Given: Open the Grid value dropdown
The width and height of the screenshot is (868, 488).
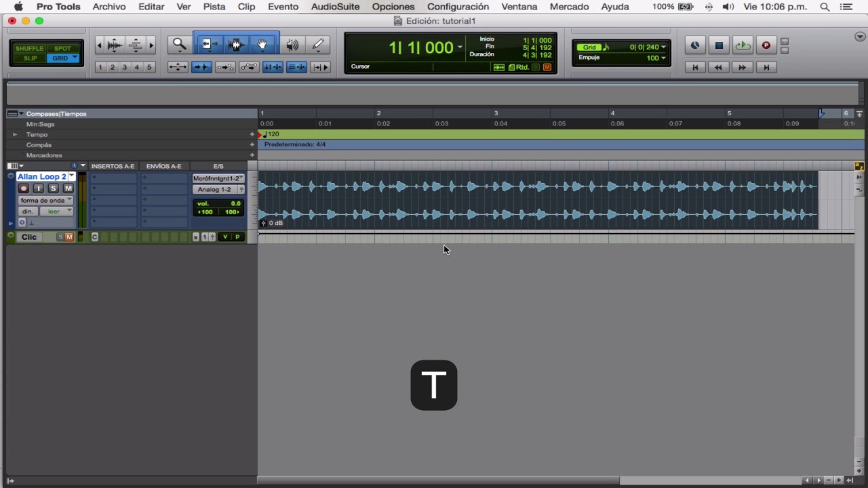Looking at the screenshot, I should point(663,47).
